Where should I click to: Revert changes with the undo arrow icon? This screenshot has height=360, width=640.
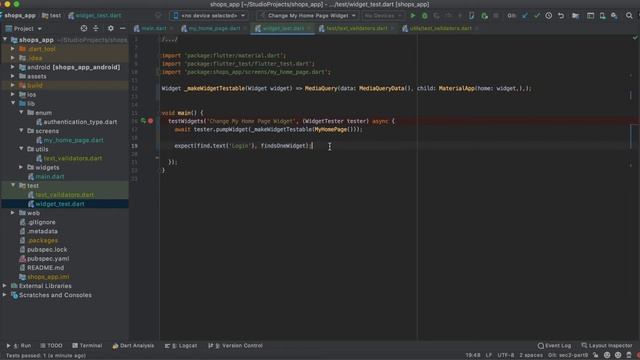point(561,16)
